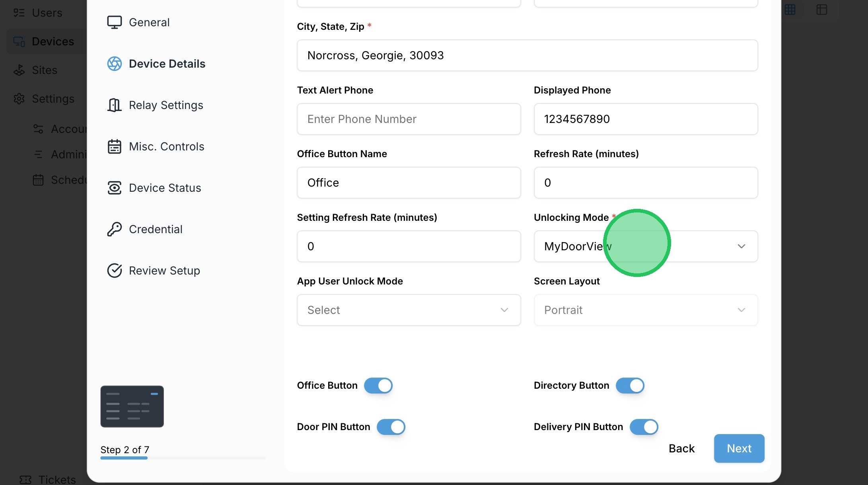
Task: Go to the Relay Settings step
Action: (166, 105)
